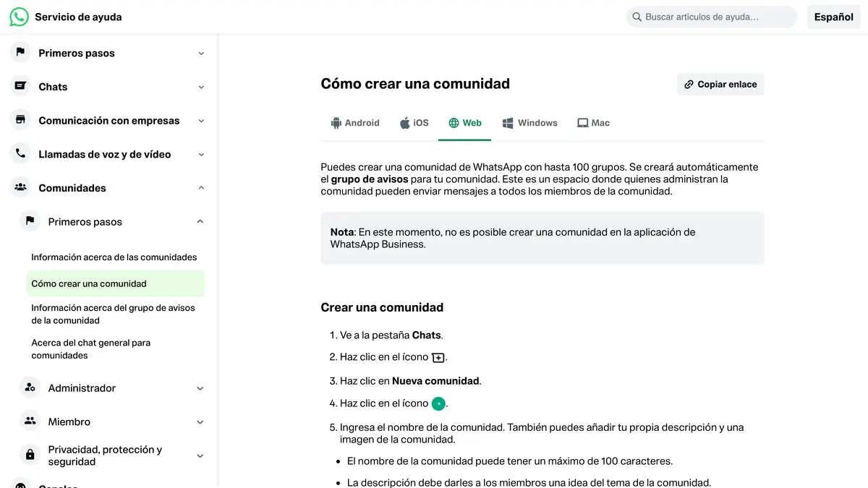Open Información acerca de las comunidades
Image resolution: width=868 pixels, height=488 pixels.
tap(114, 257)
